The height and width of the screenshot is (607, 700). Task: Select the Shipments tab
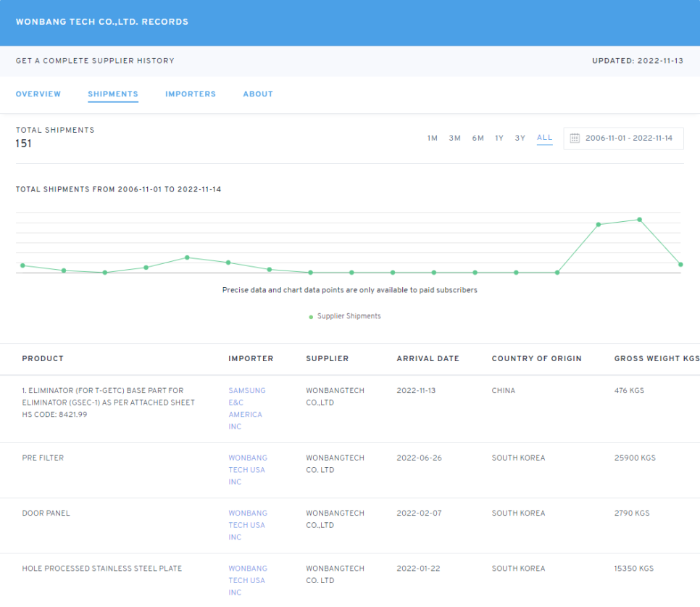tap(113, 94)
